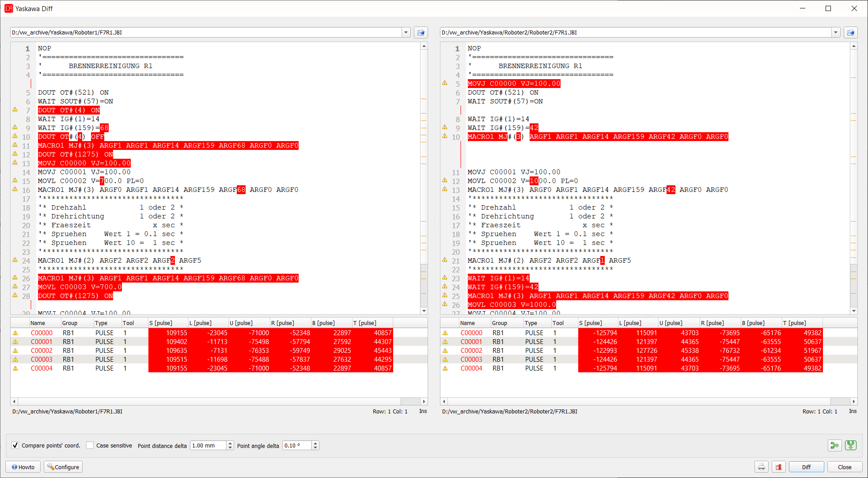Increase point distance delta stepper
Viewport: 868px width, 478px height.
(x=230, y=443)
